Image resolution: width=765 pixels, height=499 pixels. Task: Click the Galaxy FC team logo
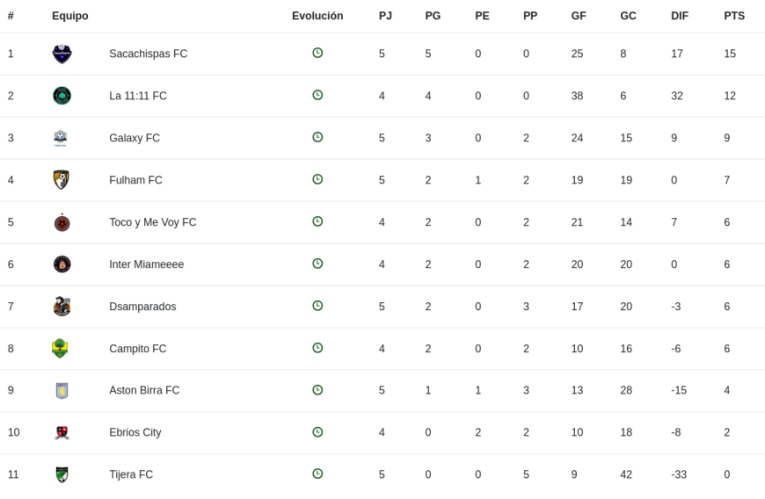coord(60,138)
